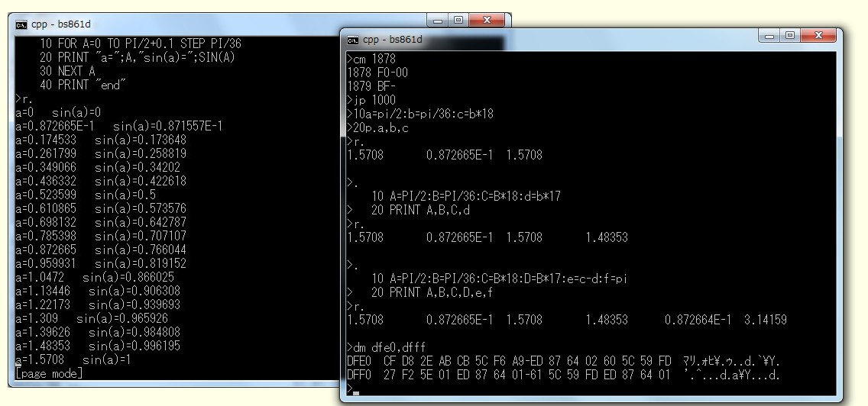Click output 'sin(a)=0.642787'

(141, 222)
